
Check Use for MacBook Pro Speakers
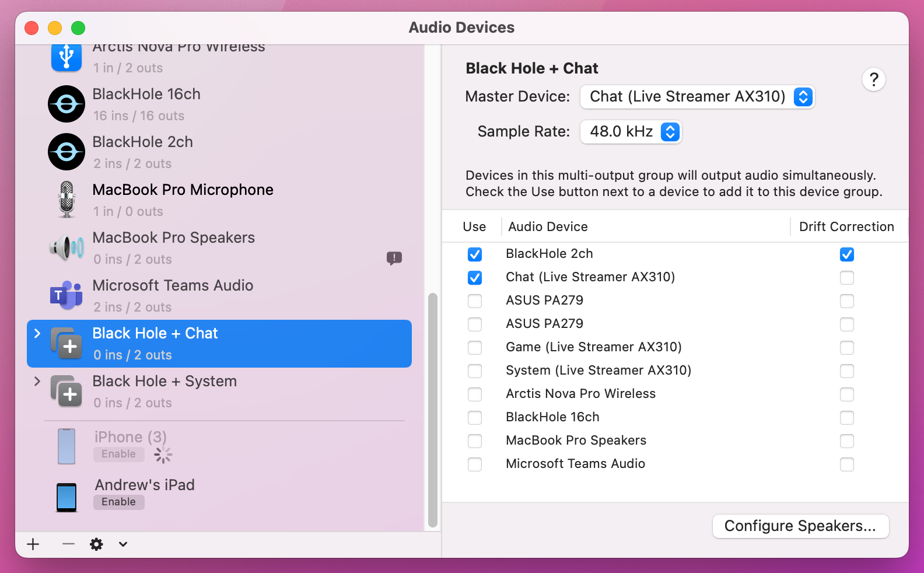click(x=475, y=441)
